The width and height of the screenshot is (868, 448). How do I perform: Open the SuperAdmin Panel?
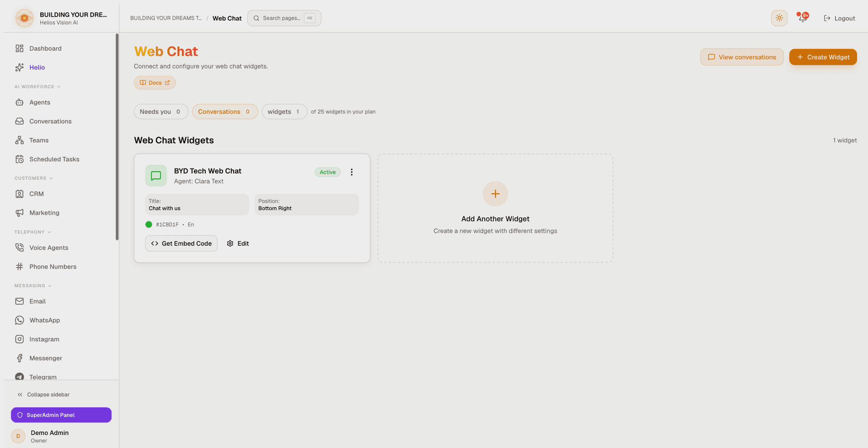coord(61,415)
